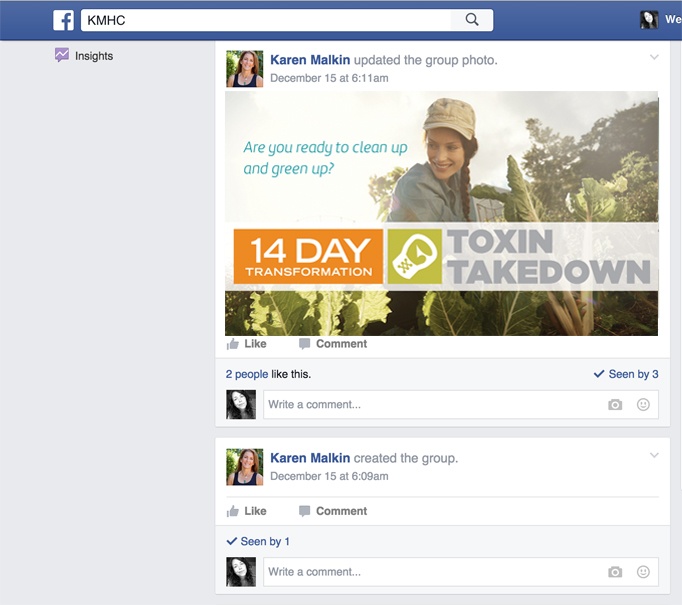The height and width of the screenshot is (605, 682).
Task: Click the Insights chart icon
Action: pyautogui.click(x=62, y=55)
